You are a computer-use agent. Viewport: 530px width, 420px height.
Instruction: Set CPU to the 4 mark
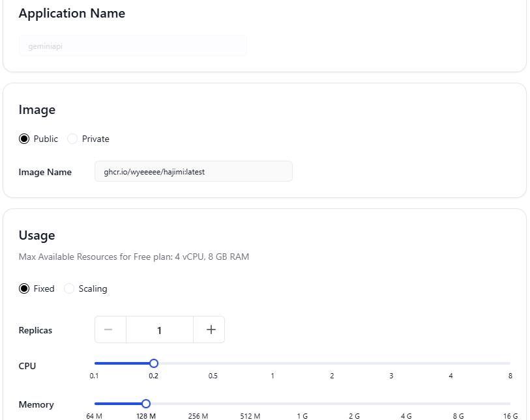coord(450,363)
